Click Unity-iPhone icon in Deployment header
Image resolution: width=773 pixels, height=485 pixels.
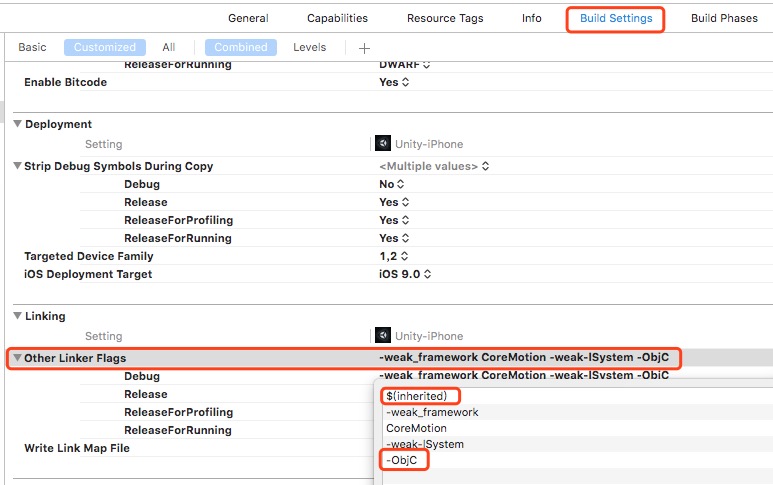click(x=383, y=143)
